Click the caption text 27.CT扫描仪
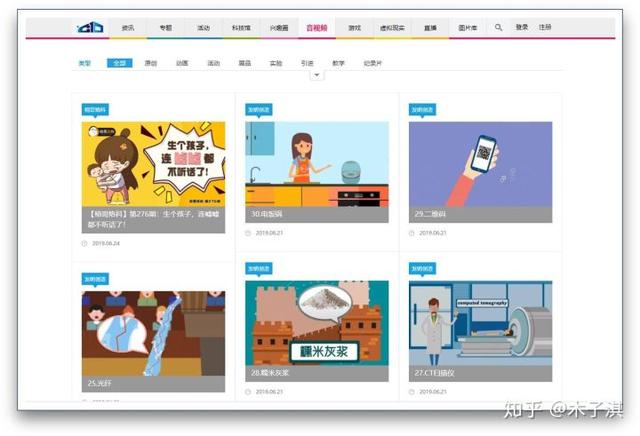Screen dimensions: 640x436 (x=435, y=373)
